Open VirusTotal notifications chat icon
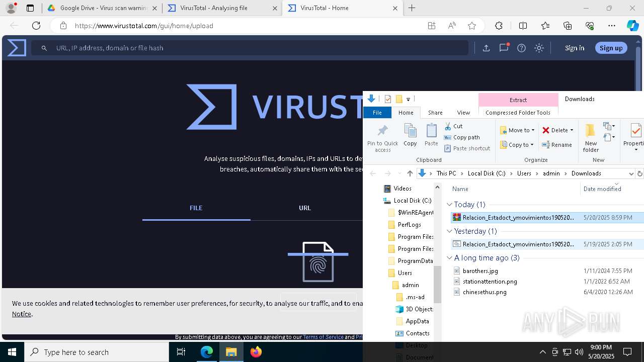Viewport: 644px width, 362px height. (x=504, y=48)
